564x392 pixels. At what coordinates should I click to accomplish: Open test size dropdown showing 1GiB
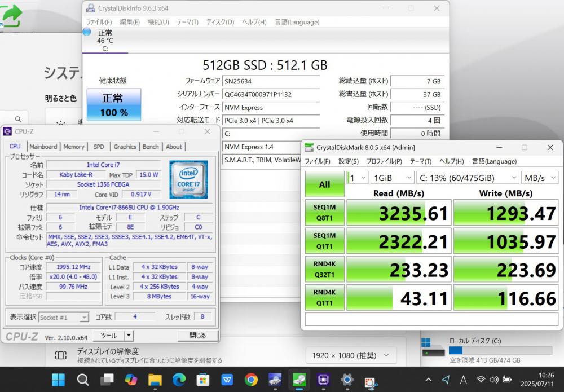[x=392, y=178]
